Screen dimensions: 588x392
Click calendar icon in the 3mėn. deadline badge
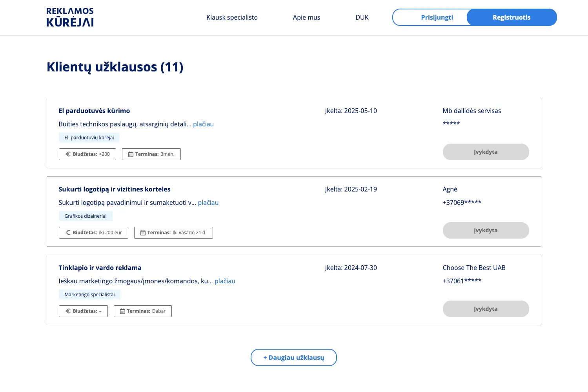point(131,154)
